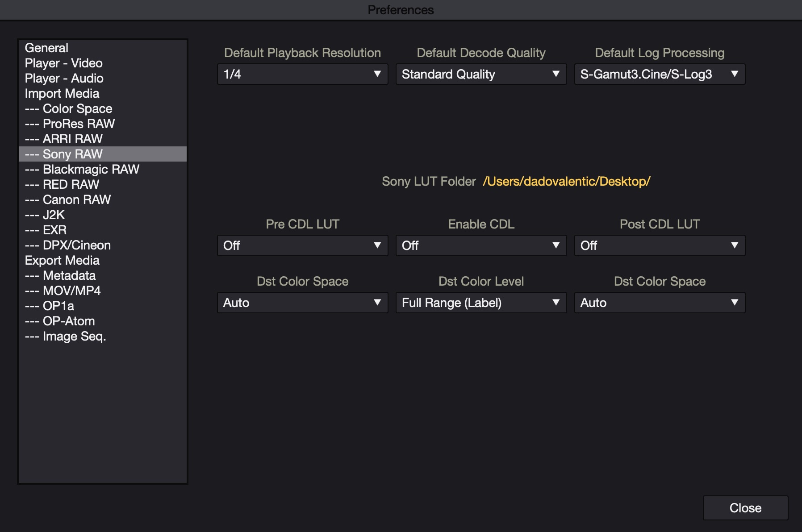
Task: Select General in the preferences sidebar
Action: coord(47,48)
